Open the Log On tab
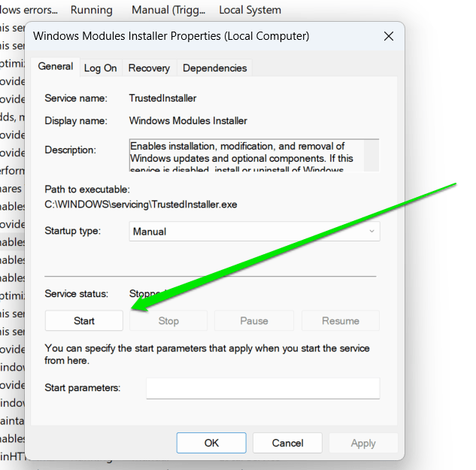Viewport: 476px width, 470px height. (101, 68)
